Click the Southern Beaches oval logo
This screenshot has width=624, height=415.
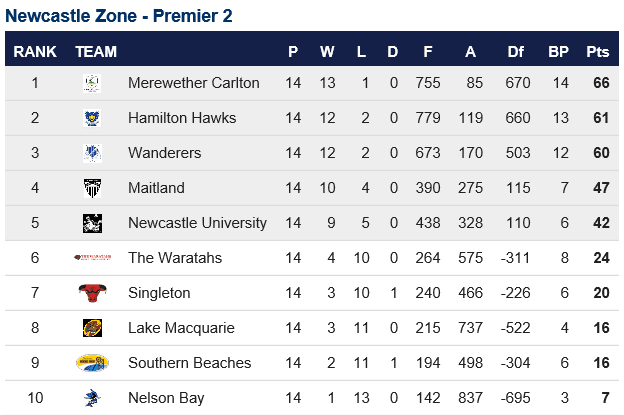pos(92,363)
